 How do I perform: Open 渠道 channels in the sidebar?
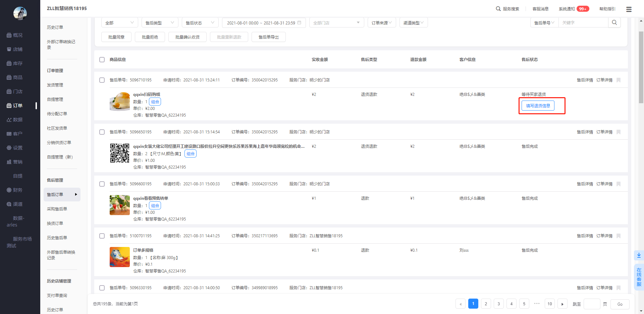pyautogui.click(x=15, y=204)
